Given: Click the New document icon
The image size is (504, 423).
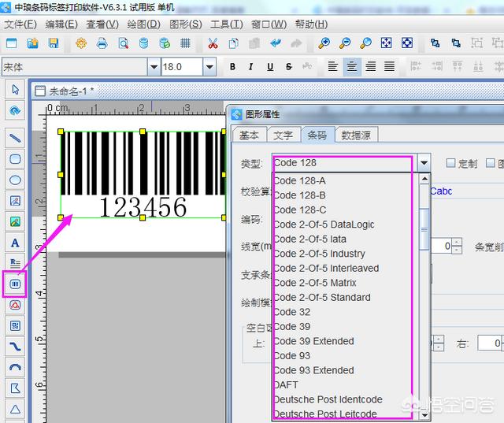Looking at the screenshot, I should [12, 43].
